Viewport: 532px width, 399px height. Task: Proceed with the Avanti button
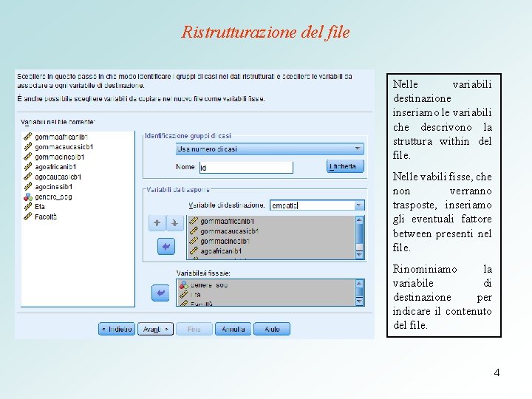[155, 329]
